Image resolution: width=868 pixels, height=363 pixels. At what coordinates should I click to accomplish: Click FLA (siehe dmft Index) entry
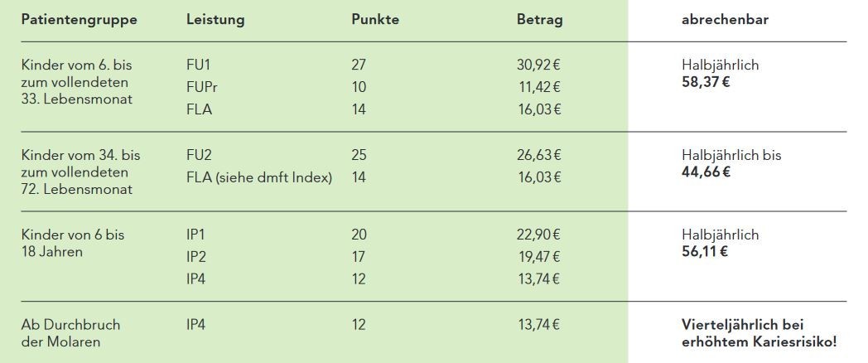coord(259,177)
